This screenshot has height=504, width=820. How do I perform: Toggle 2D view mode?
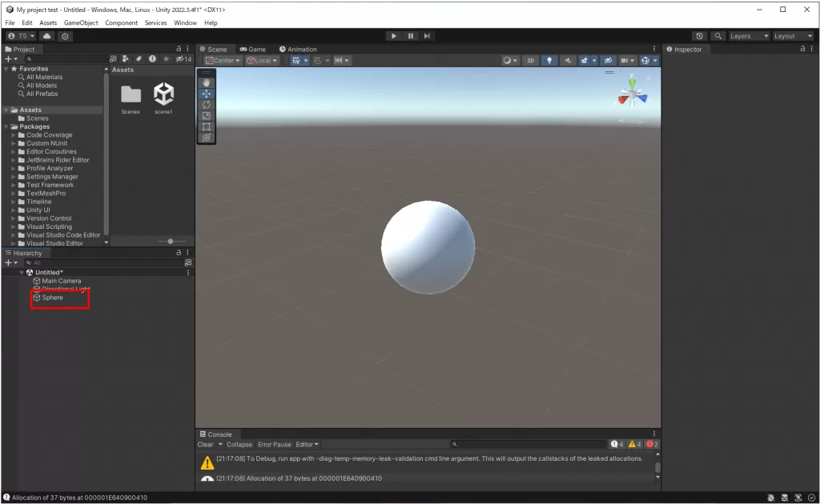pos(530,61)
